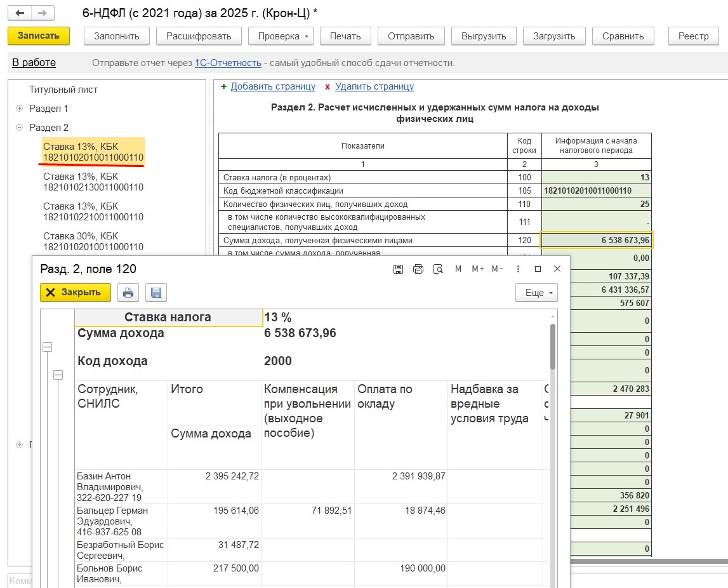The height and width of the screenshot is (588, 728).
Task: Click floppy disk save button beside printer
Action: (x=156, y=293)
